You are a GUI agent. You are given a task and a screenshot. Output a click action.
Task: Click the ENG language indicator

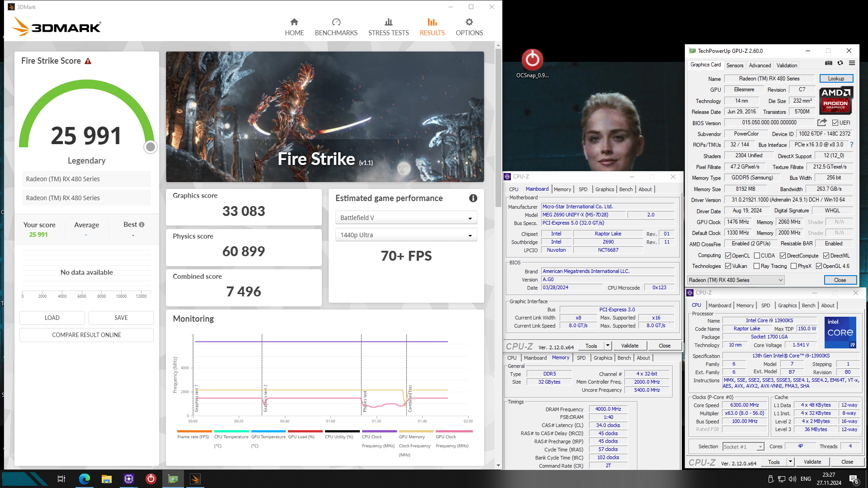[x=806, y=479]
